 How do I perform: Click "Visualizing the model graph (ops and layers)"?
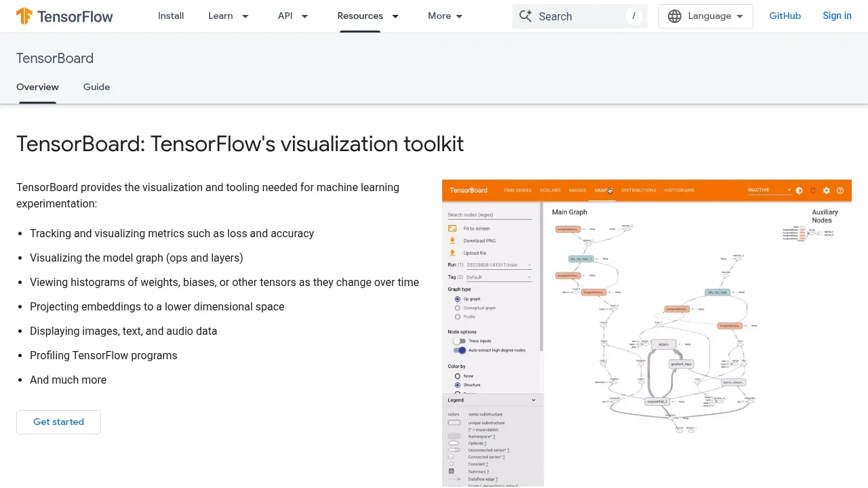point(136,258)
